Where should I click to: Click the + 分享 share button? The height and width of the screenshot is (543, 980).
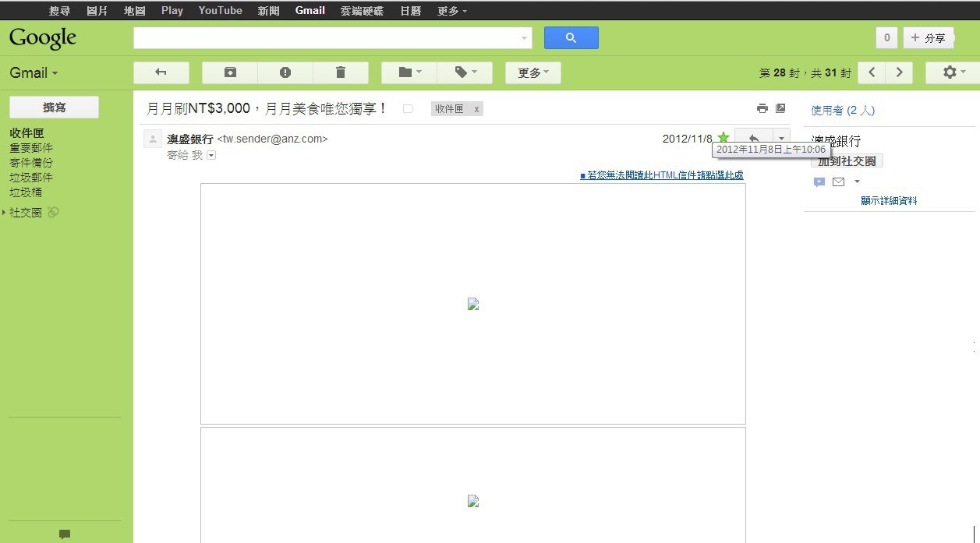pyautogui.click(x=928, y=37)
